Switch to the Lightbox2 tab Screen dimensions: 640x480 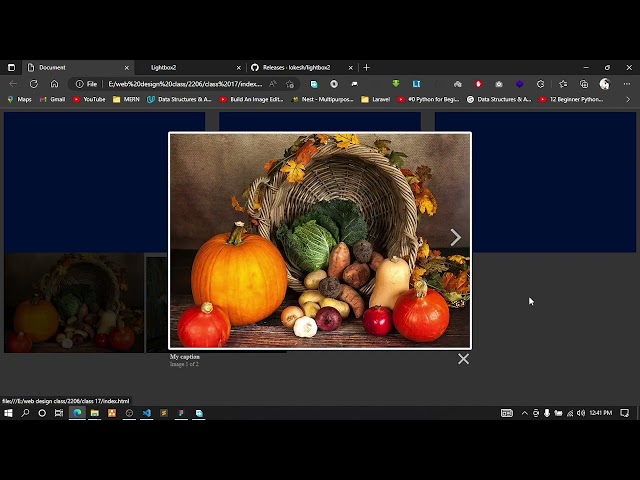(190, 67)
